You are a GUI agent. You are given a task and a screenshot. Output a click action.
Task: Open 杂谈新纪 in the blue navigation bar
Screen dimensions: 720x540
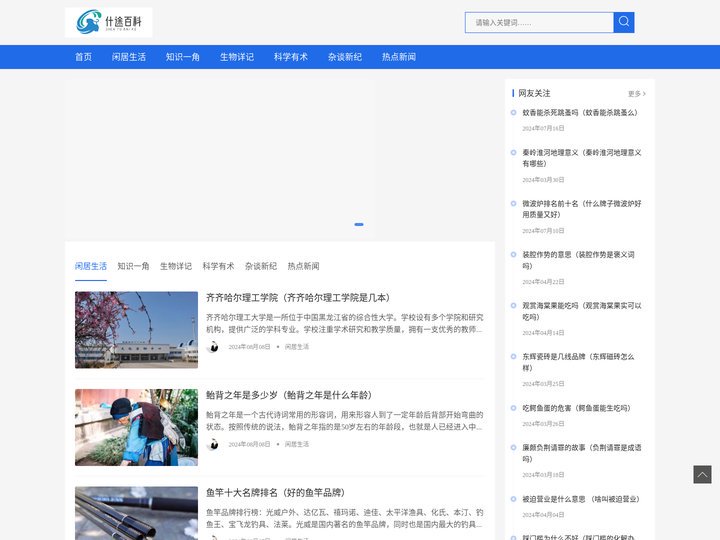click(345, 57)
